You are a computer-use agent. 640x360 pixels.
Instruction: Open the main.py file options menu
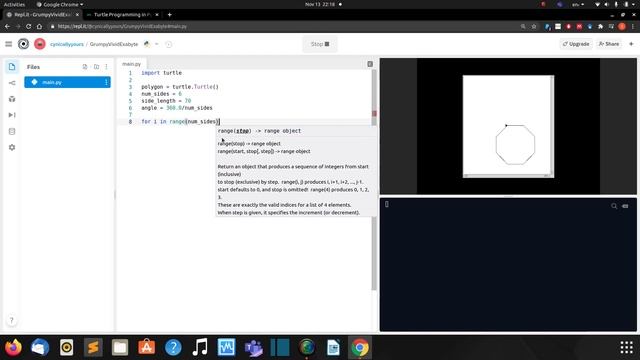click(x=106, y=82)
